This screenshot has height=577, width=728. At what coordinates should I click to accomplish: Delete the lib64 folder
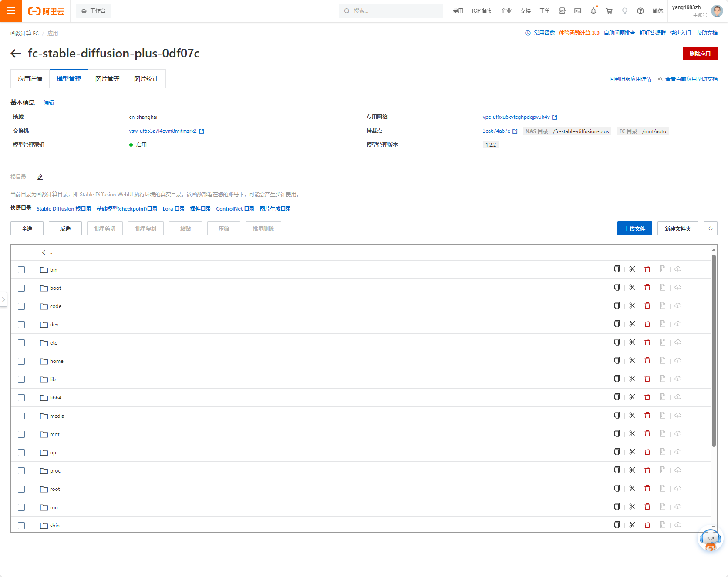(x=647, y=397)
